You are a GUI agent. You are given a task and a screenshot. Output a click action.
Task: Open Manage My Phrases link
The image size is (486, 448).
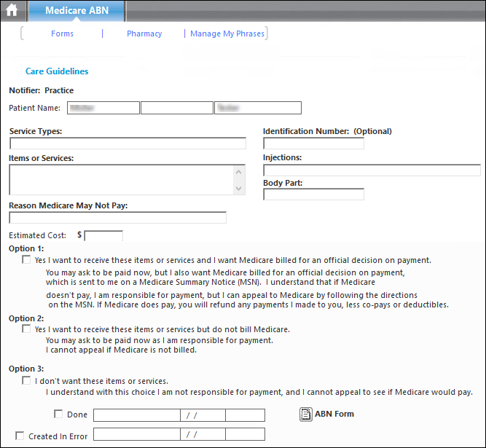pyautogui.click(x=227, y=34)
